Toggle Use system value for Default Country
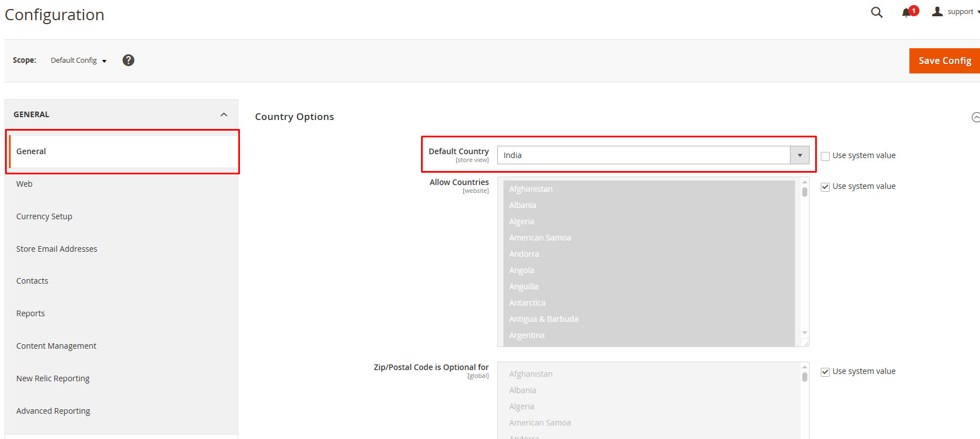 tap(825, 156)
